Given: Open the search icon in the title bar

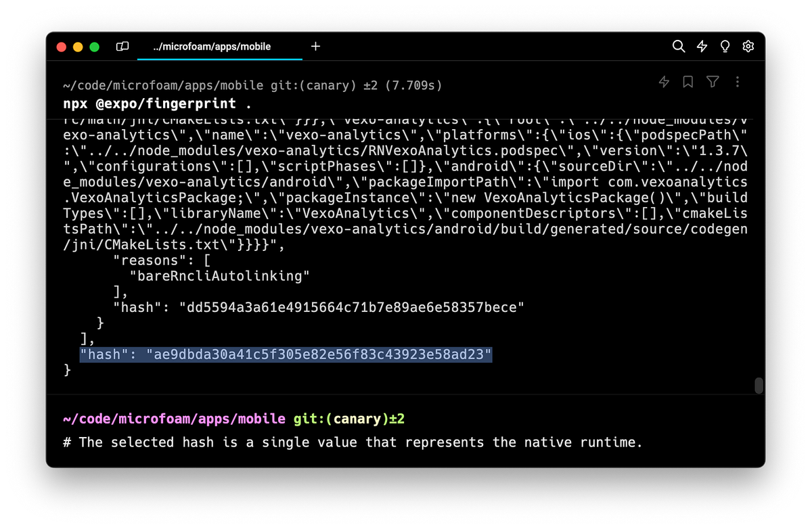Looking at the screenshot, I should tap(679, 47).
